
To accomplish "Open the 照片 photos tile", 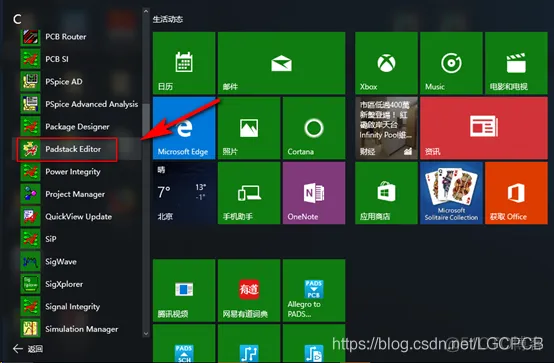I will pos(249,128).
